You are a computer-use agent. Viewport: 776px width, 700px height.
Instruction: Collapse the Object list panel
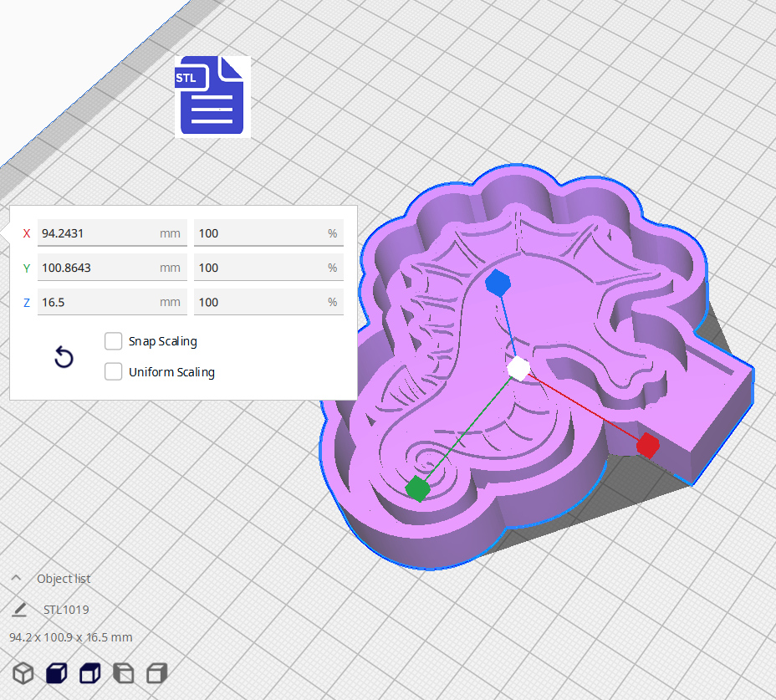point(16,577)
